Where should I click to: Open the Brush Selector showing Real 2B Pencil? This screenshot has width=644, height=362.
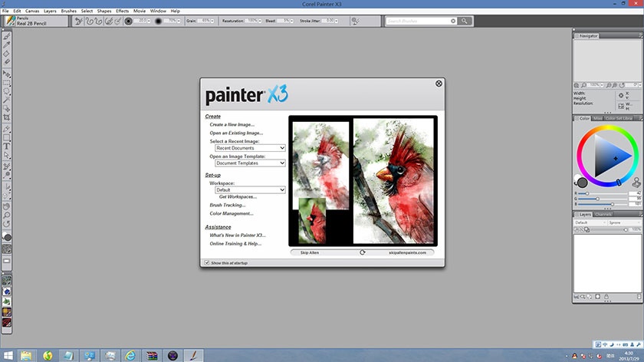[35, 21]
